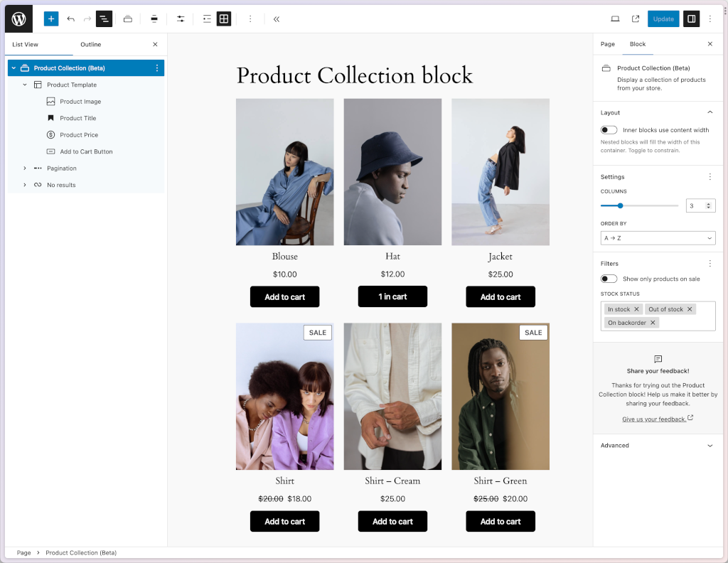Open the block inserter
728x563 pixels.
tap(50, 18)
